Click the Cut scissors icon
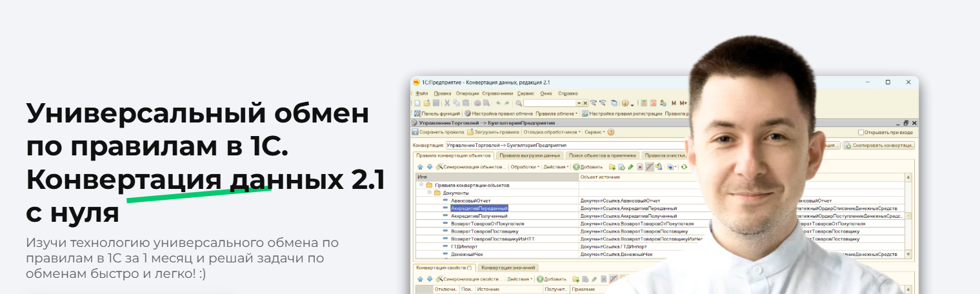 pos(447,103)
